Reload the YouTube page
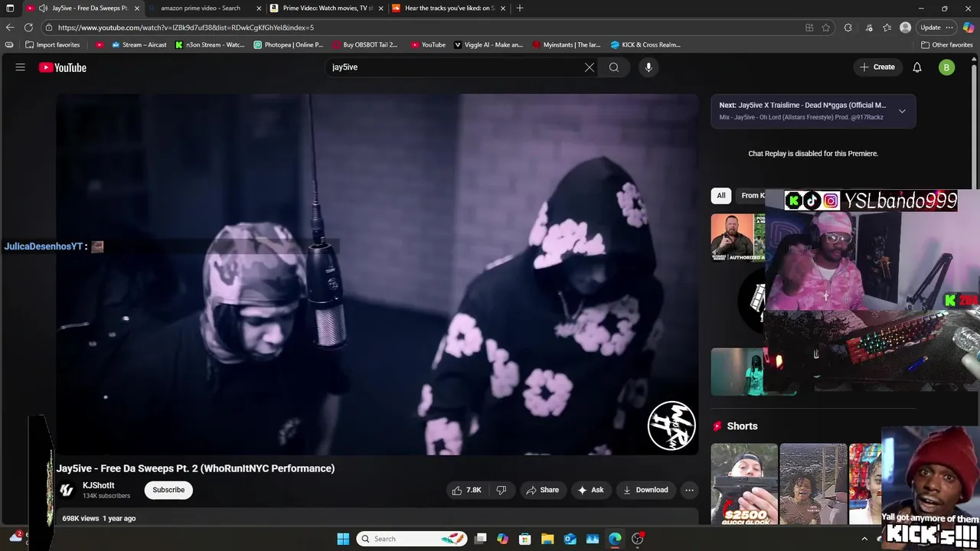This screenshot has height=551, width=980. tap(28, 28)
